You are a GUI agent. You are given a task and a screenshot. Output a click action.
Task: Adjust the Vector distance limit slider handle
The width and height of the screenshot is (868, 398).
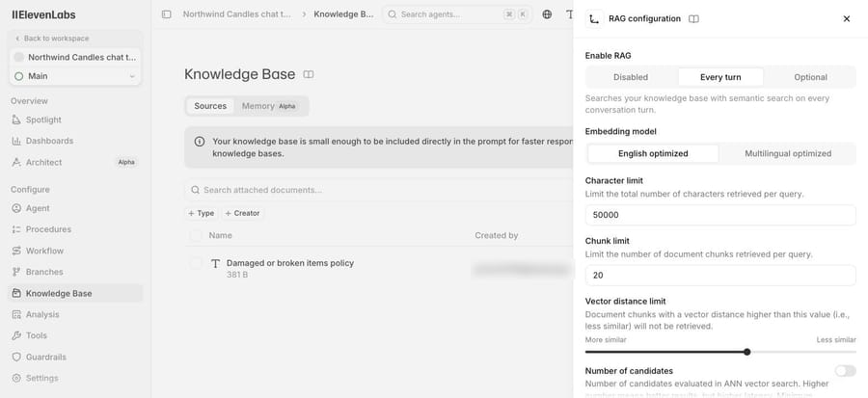click(747, 352)
